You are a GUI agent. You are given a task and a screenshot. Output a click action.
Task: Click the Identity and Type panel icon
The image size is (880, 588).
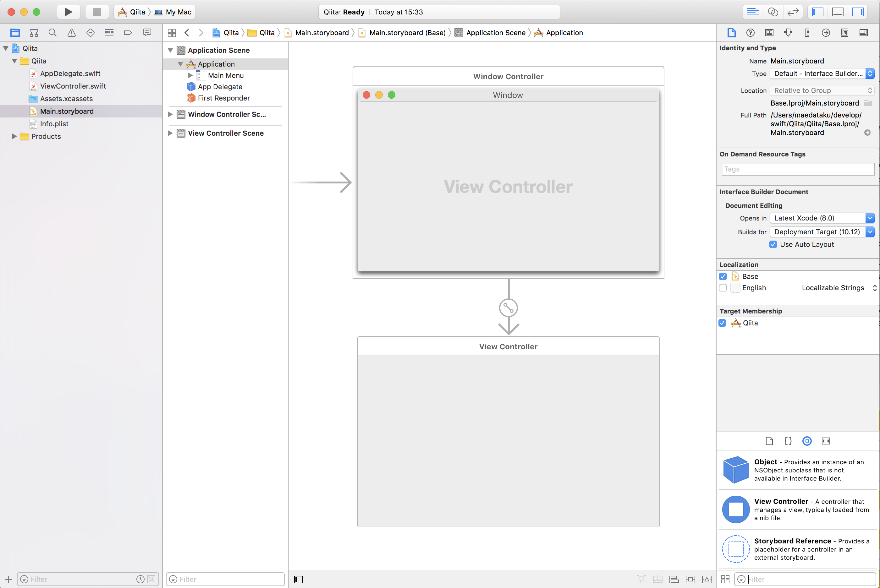[x=730, y=32]
